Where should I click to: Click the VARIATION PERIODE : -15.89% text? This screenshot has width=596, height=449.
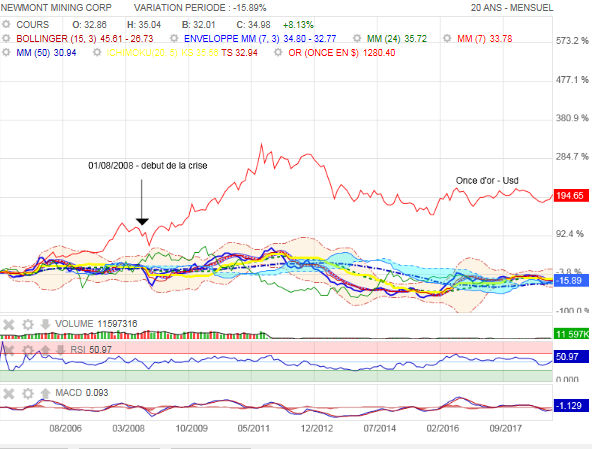click(200, 8)
